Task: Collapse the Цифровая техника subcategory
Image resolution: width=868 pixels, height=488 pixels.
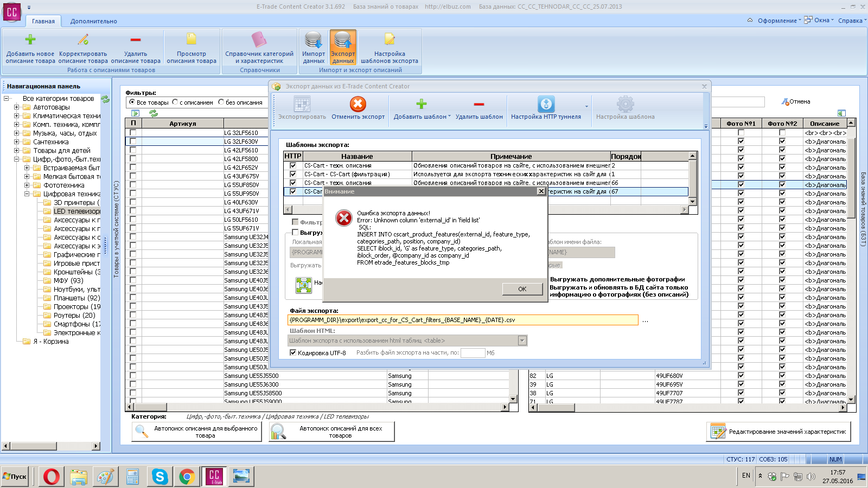Action: pyautogui.click(x=27, y=194)
